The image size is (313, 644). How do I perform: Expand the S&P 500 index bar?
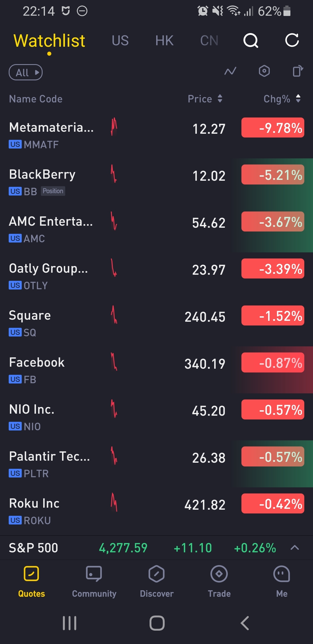point(295,548)
